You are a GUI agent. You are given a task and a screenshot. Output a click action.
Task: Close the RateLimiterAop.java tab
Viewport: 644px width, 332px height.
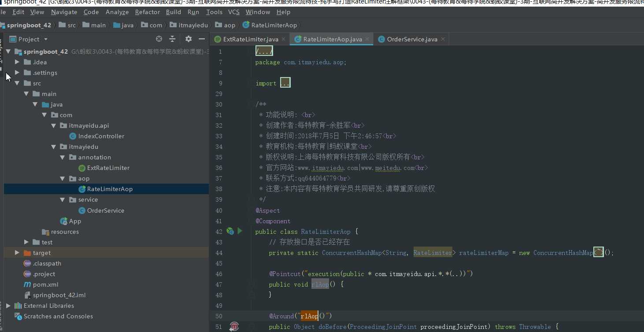pos(367,39)
